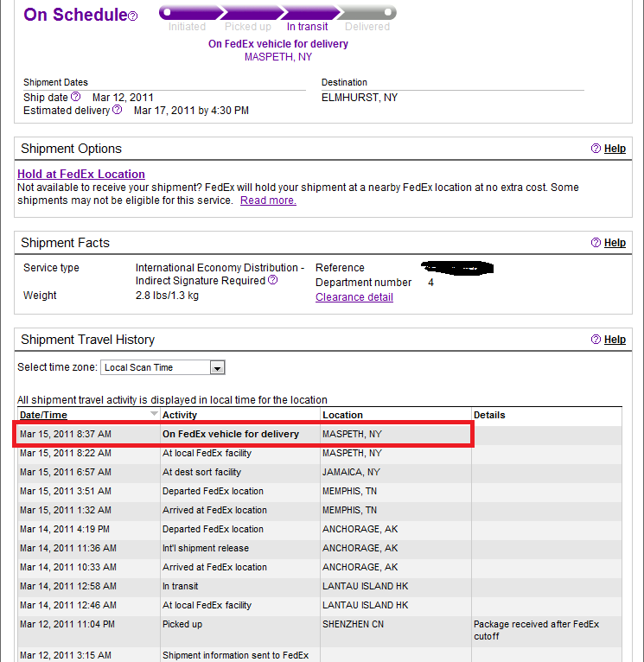Click help icon in Shipment Options header
644x662 pixels.
click(x=596, y=148)
